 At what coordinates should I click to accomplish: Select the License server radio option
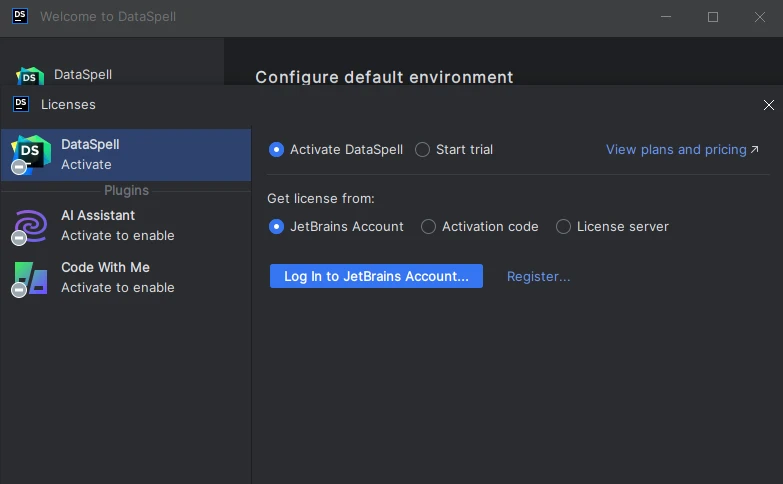(x=564, y=227)
